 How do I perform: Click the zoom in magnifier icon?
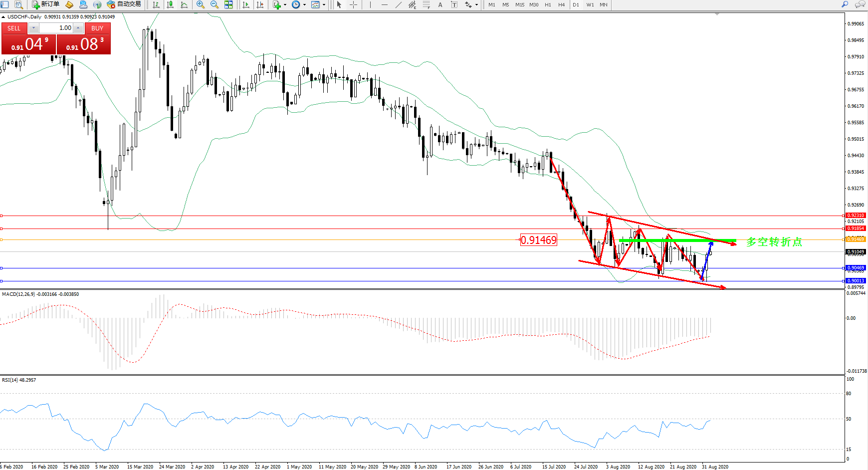pos(201,4)
